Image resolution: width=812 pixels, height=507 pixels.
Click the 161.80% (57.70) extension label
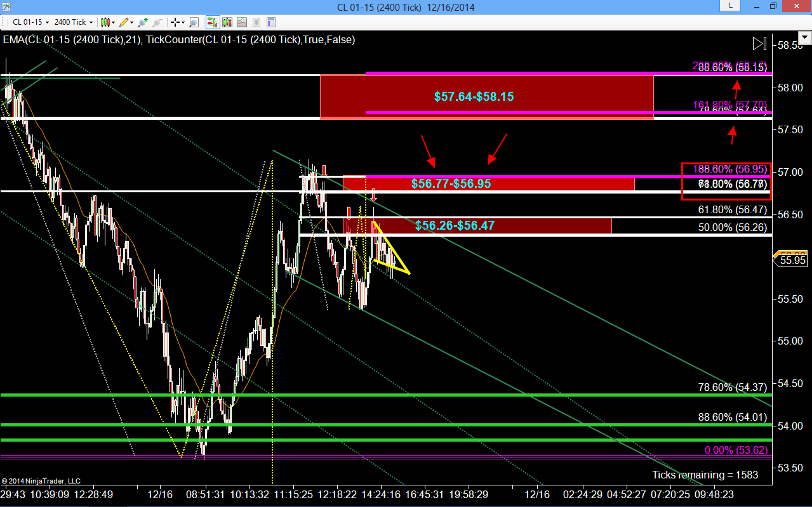[x=729, y=105]
